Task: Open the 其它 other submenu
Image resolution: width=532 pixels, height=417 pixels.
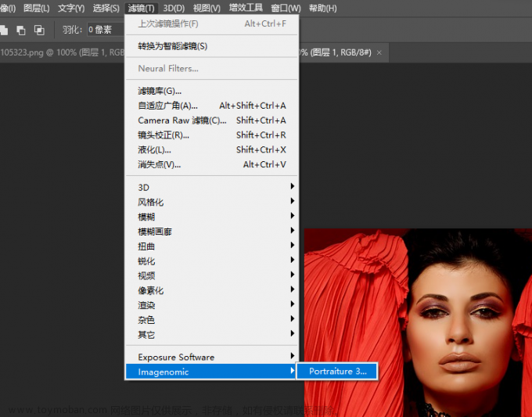Action: coord(212,335)
